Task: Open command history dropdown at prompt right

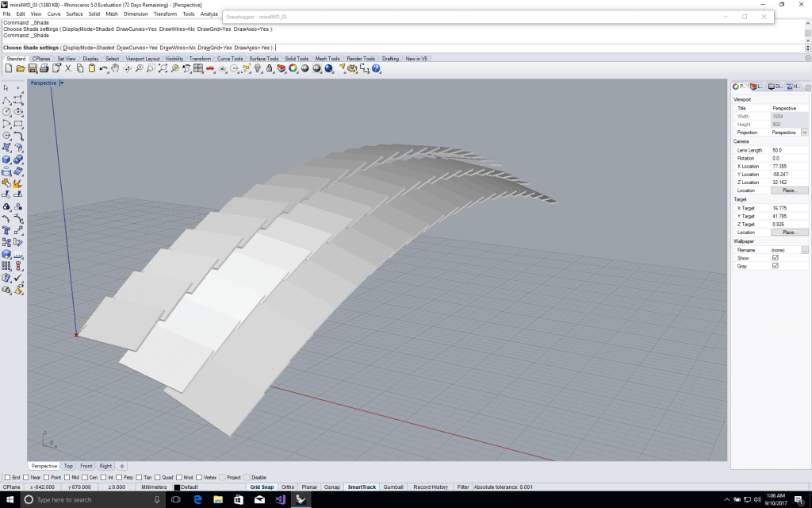Action: click(807, 48)
